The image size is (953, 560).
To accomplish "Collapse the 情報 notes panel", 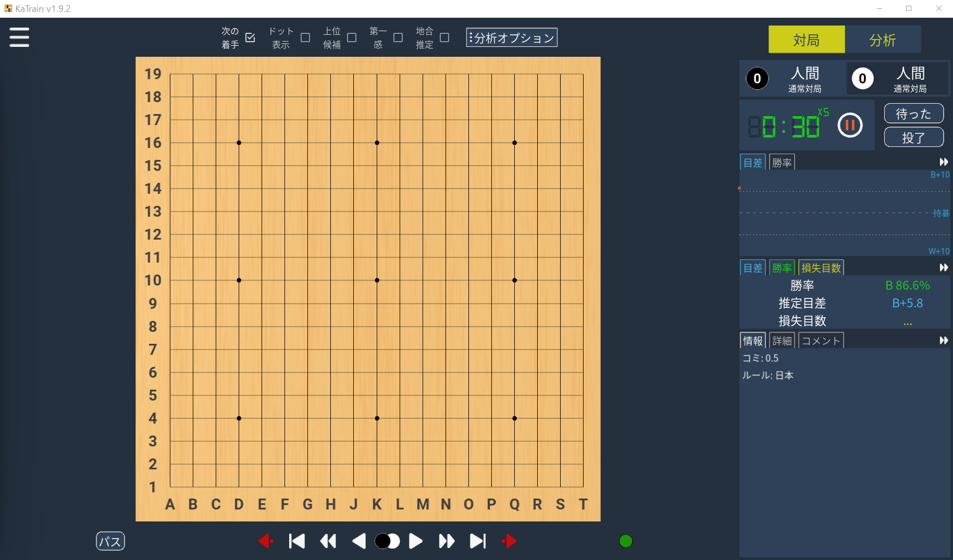I will click(x=943, y=340).
